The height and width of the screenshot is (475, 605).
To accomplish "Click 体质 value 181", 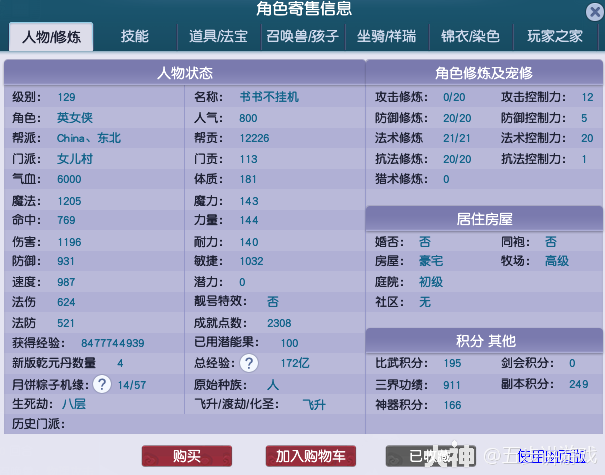I will [248, 179].
